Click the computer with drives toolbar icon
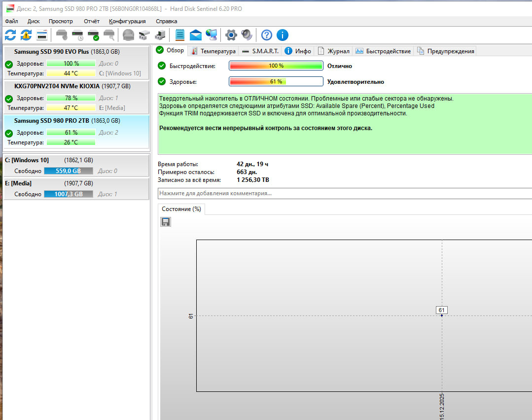This screenshot has width=532, height=420. click(x=160, y=35)
